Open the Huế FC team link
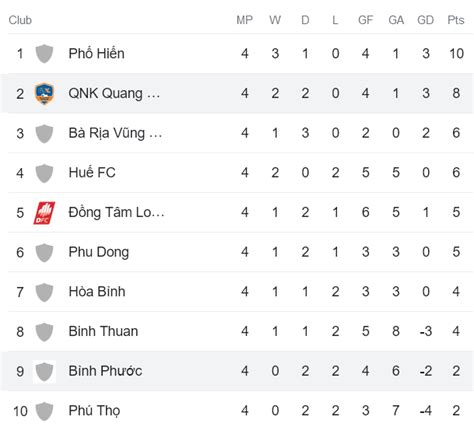This screenshot has height=434, width=474. coord(92,172)
